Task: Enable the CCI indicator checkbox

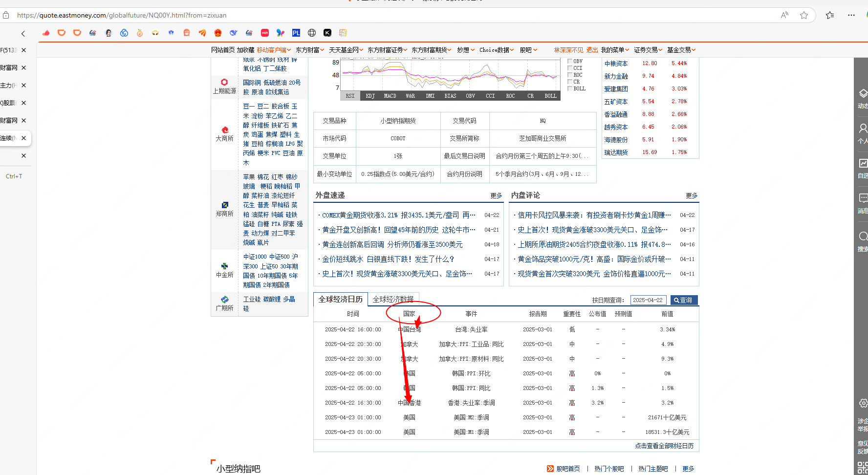Action: coord(570,68)
